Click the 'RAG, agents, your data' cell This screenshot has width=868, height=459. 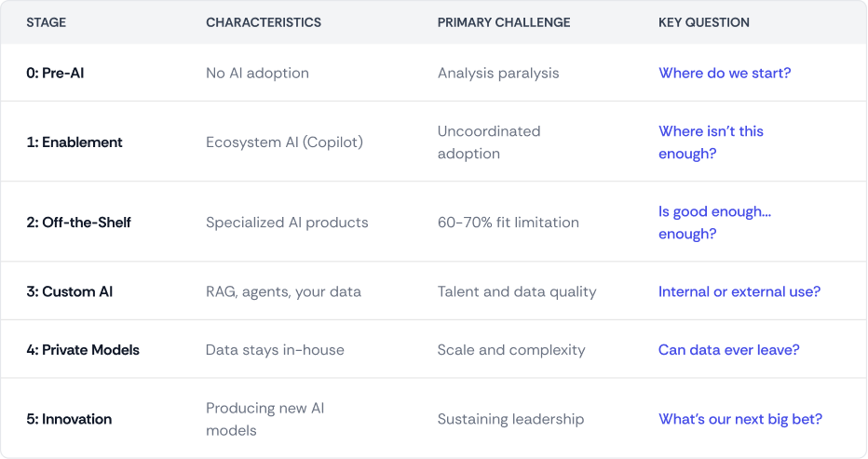[283, 291]
